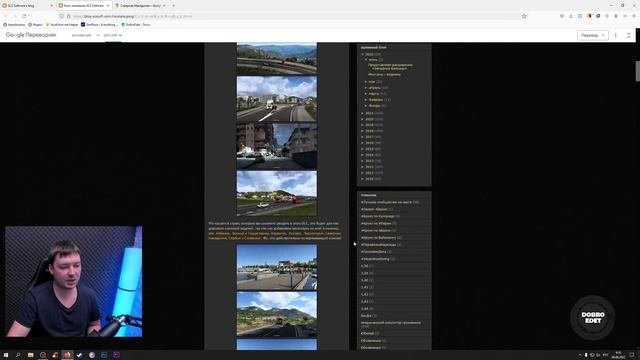
Task: Expand the 2020 archive year
Action: click(x=362, y=119)
